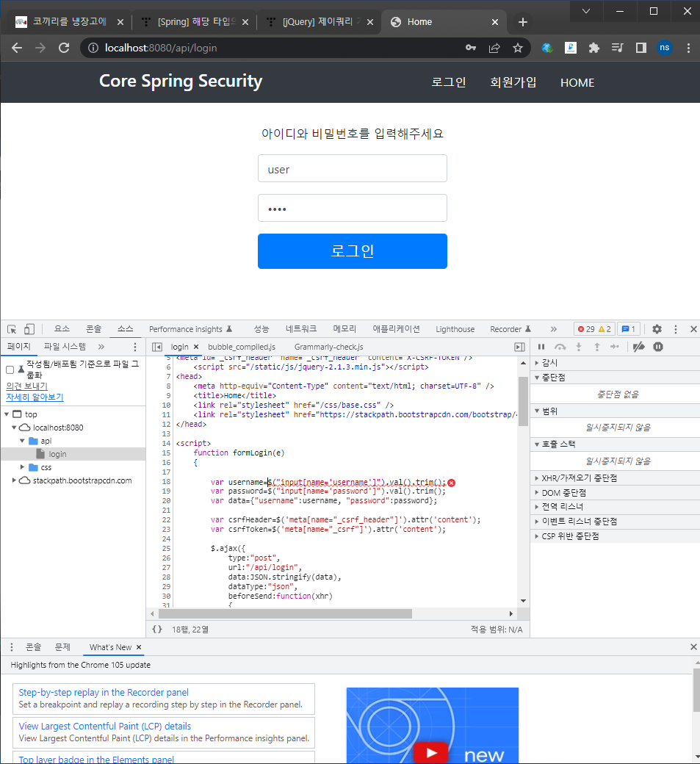Open the ns profile avatar
The height and width of the screenshot is (764, 700).
coord(665,48)
